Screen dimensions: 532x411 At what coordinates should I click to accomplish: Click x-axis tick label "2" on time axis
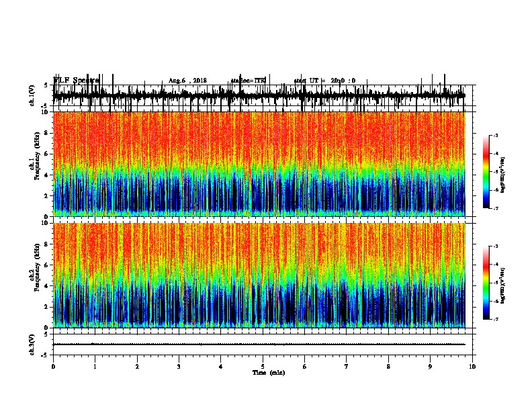tap(137, 367)
